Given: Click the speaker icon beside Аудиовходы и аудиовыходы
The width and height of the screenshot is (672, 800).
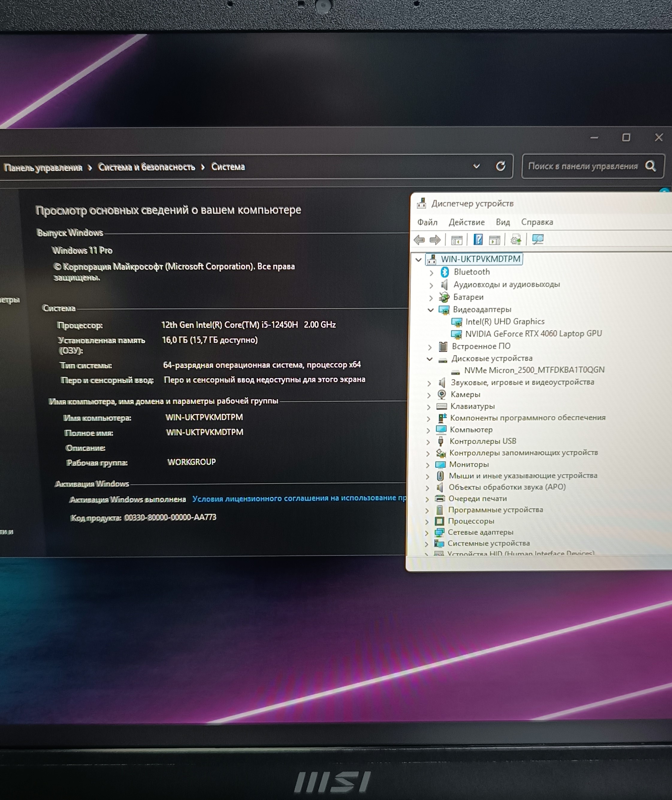Looking at the screenshot, I should click(x=444, y=285).
